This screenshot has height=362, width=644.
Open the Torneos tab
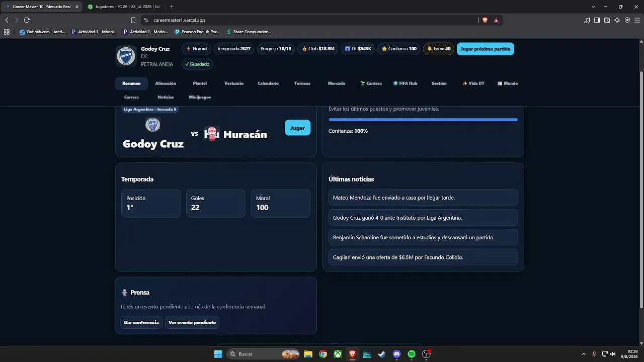(x=302, y=83)
